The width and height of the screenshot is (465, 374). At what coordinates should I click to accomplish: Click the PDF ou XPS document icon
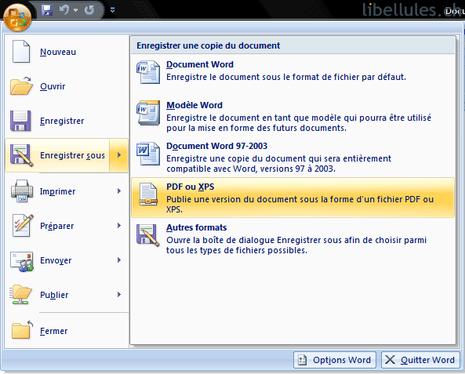148,194
